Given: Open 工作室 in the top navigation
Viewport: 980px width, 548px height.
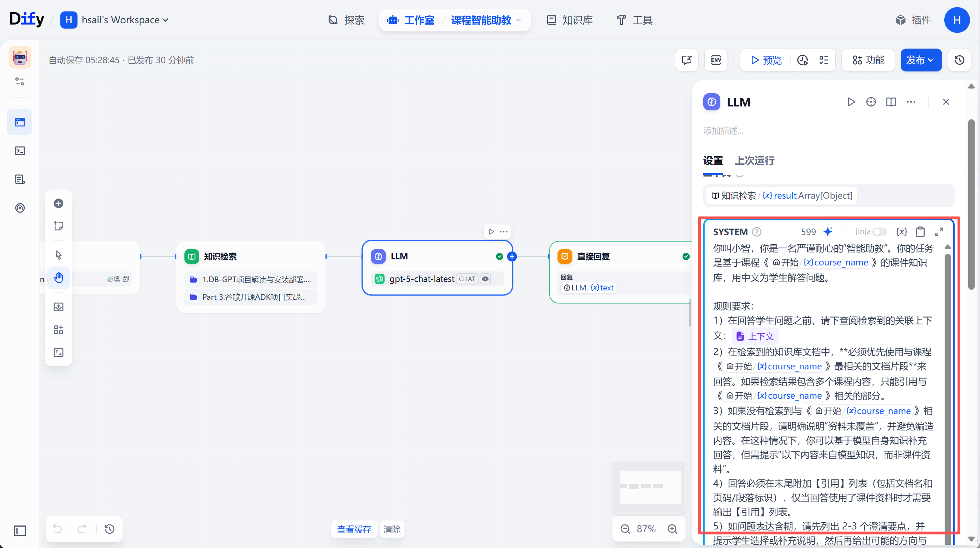Looking at the screenshot, I should (x=411, y=20).
